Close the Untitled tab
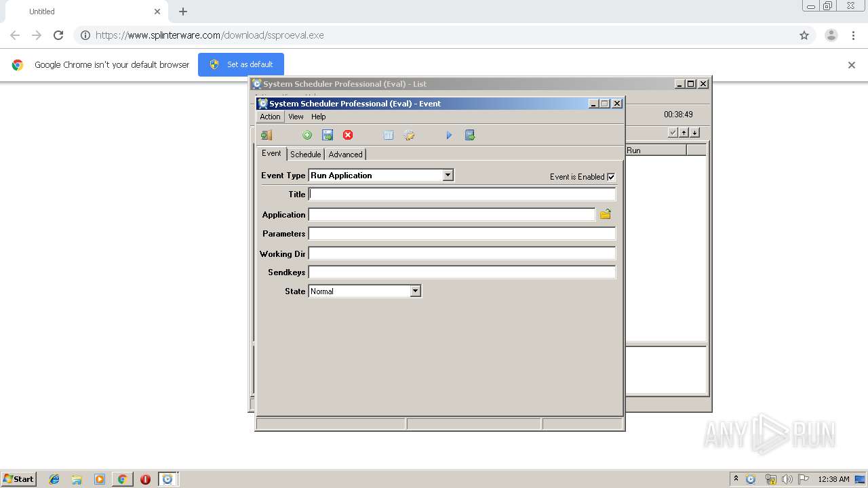The width and height of the screenshot is (868, 488). click(x=157, y=12)
